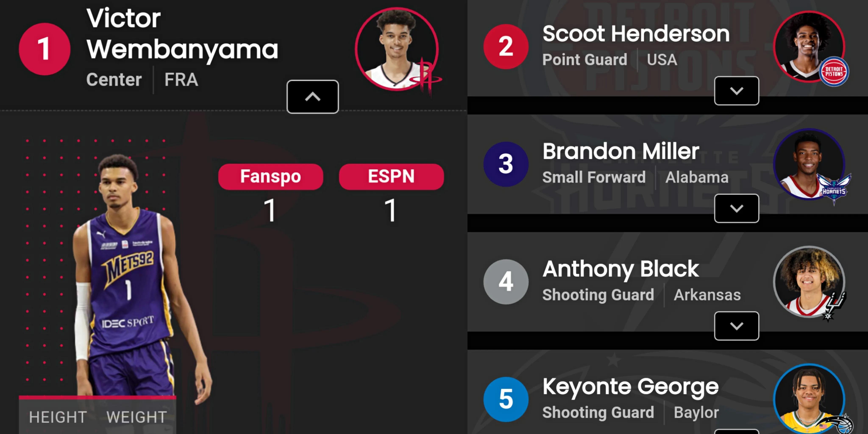Expand Brandon Miller's pick details
The height and width of the screenshot is (434, 868).
[736, 208]
